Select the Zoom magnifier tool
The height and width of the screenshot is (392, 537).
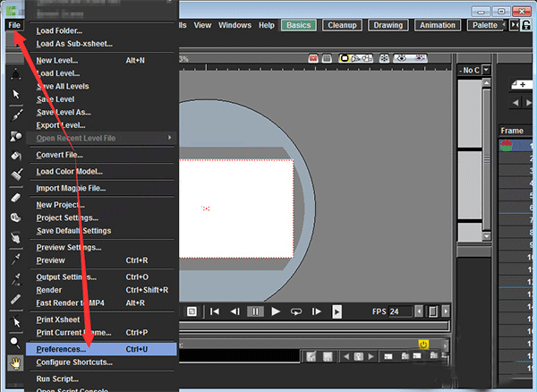point(15,343)
